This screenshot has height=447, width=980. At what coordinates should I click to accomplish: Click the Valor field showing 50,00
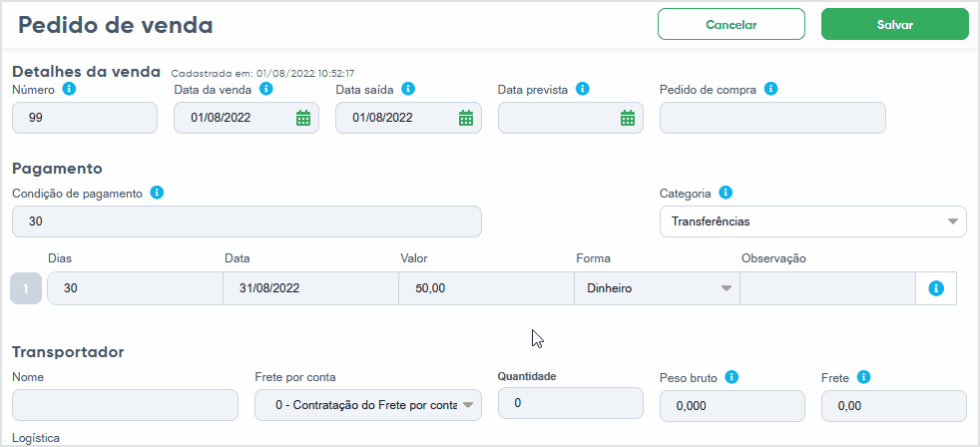(x=486, y=288)
